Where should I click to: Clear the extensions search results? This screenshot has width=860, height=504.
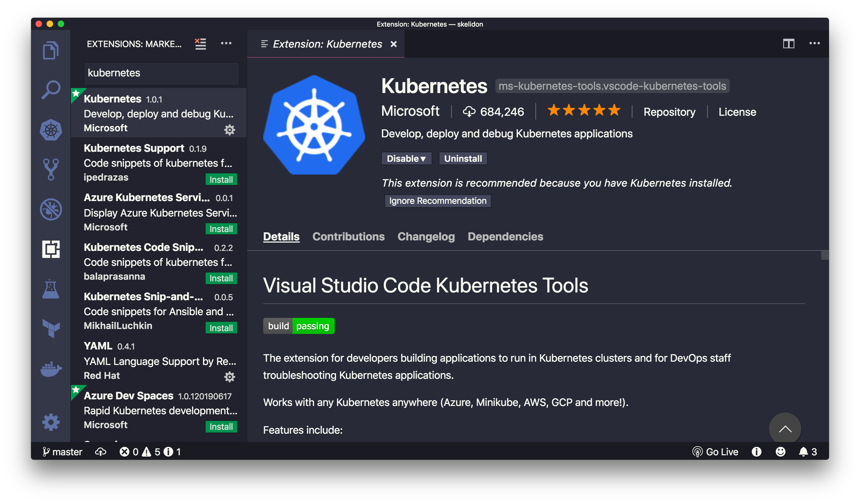coord(201,43)
